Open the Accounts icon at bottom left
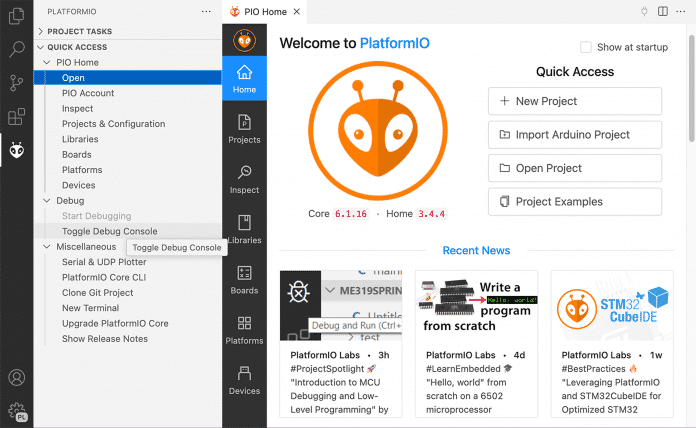 coord(16,378)
